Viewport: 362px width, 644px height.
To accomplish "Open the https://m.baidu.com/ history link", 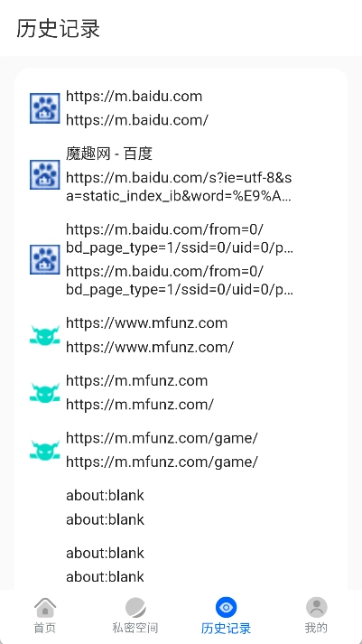I will pyautogui.click(x=181, y=108).
